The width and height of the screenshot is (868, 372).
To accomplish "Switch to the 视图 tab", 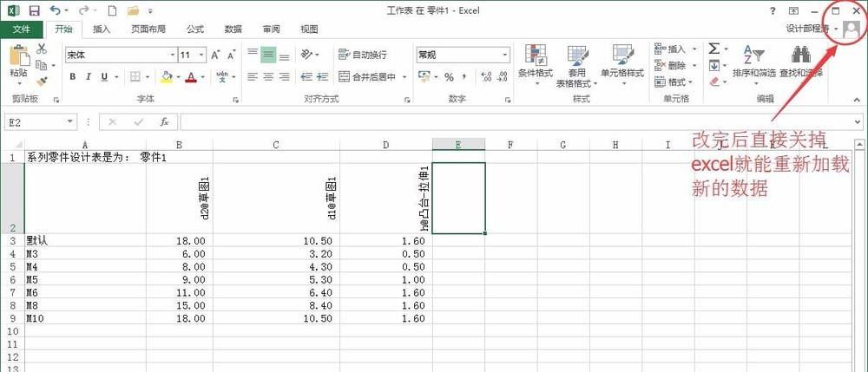I will (x=309, y=29).
